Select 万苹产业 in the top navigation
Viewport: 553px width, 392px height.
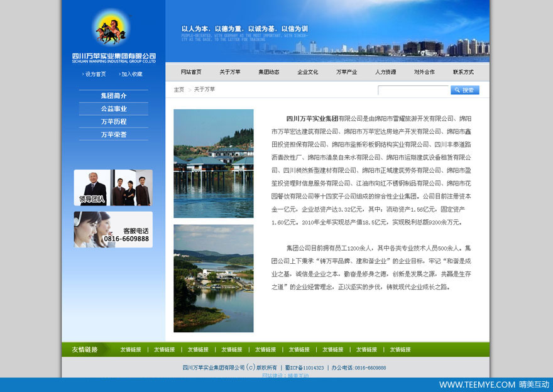(x=347, y=72)
